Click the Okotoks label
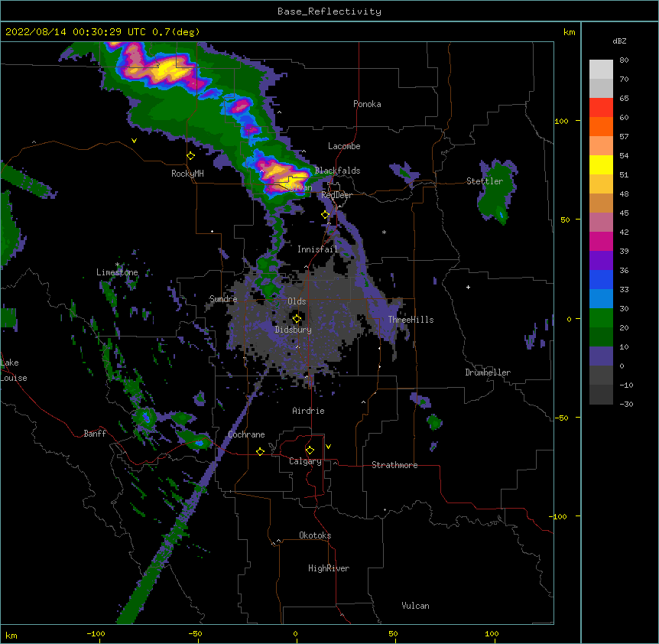The image size is (659, 644). click(315, 535)
